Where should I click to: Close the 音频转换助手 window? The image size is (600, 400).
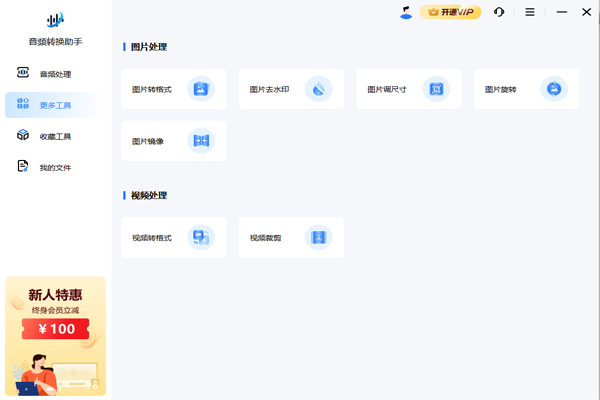(587, 12)
